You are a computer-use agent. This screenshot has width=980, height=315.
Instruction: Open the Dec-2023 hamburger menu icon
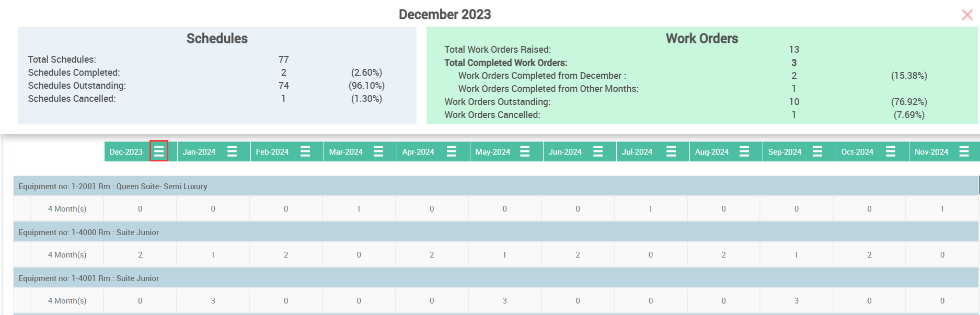(159, 151)
